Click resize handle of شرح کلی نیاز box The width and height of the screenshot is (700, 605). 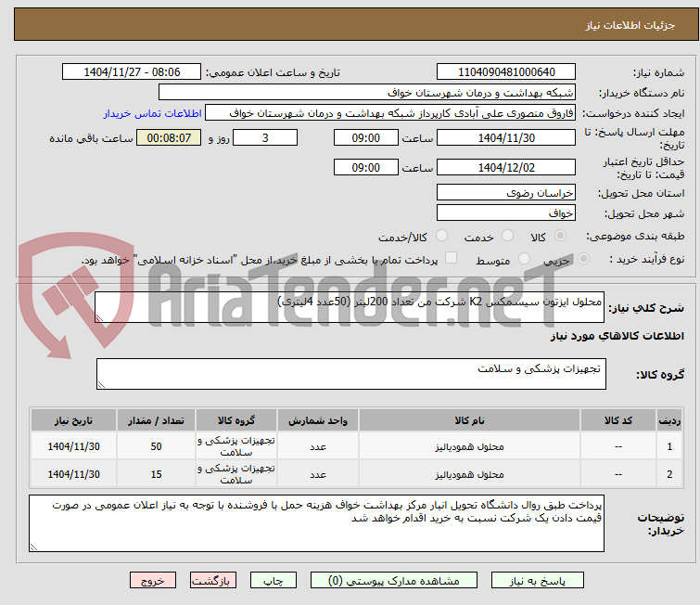tap(99, 317)
